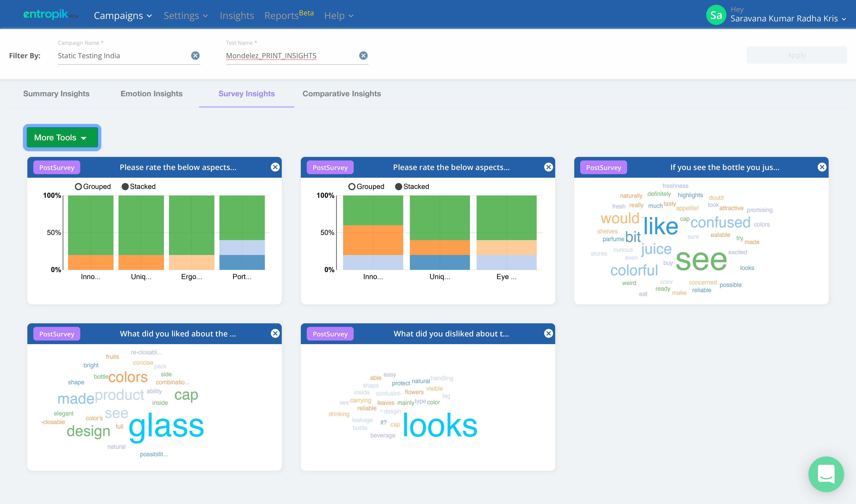The width and height of the screenshot is (856, 504).
Task: Open the chat support bubble
Action: [826, 474]
